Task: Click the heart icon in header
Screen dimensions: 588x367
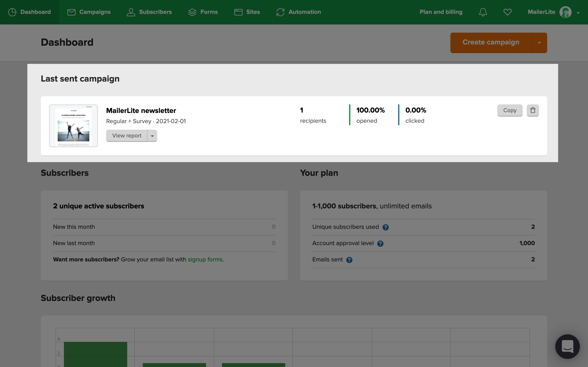Action: pos(507,12)
